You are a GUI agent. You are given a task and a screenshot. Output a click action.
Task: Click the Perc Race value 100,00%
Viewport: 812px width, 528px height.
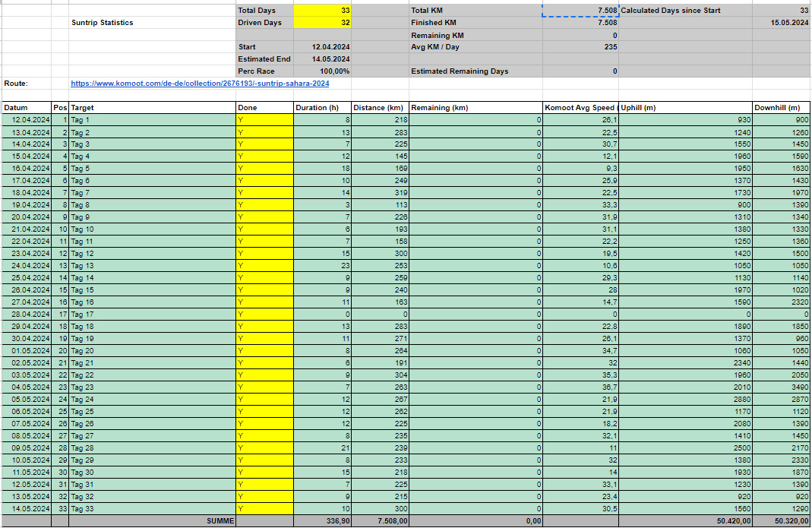pos(333,71)
